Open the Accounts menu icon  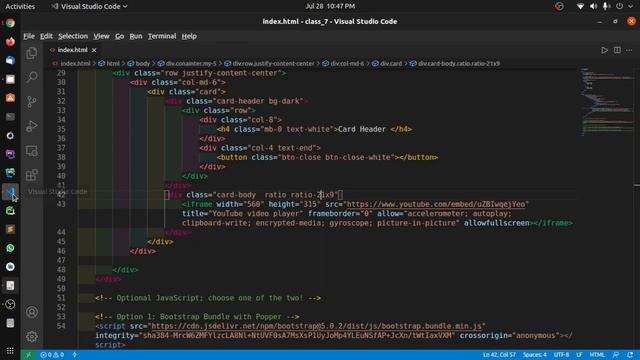click(x=32, y=312)
